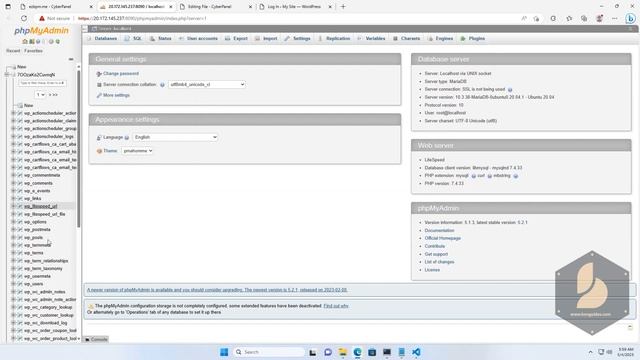Open the wp_links table

pos(33,198)
